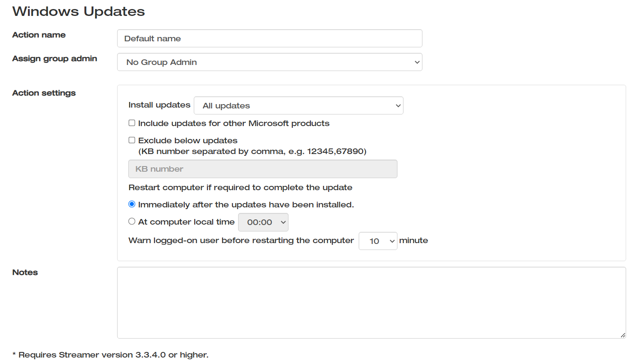Select restart immediately after updates installed
The image size is (630, 364).
[x=132, y=204]
